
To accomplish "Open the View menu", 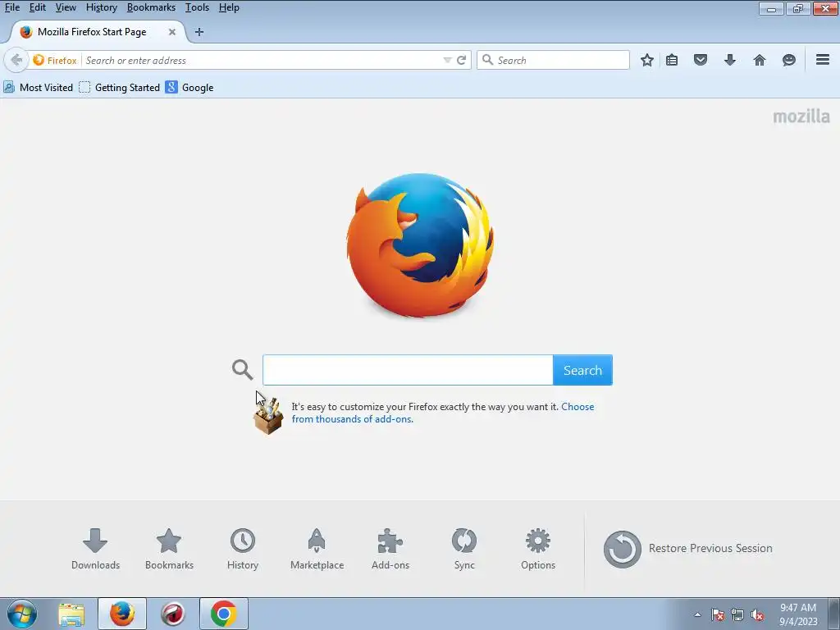I will [x=66, y=7].
